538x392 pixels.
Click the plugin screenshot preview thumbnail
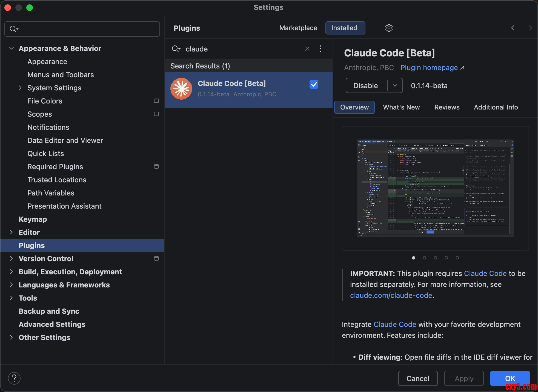click(435, 188)
